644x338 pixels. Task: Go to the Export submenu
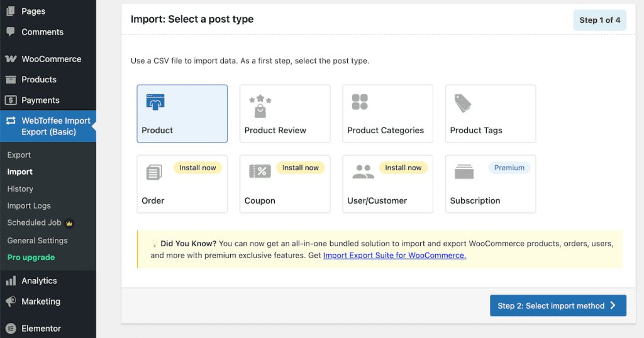coord(19,155)
